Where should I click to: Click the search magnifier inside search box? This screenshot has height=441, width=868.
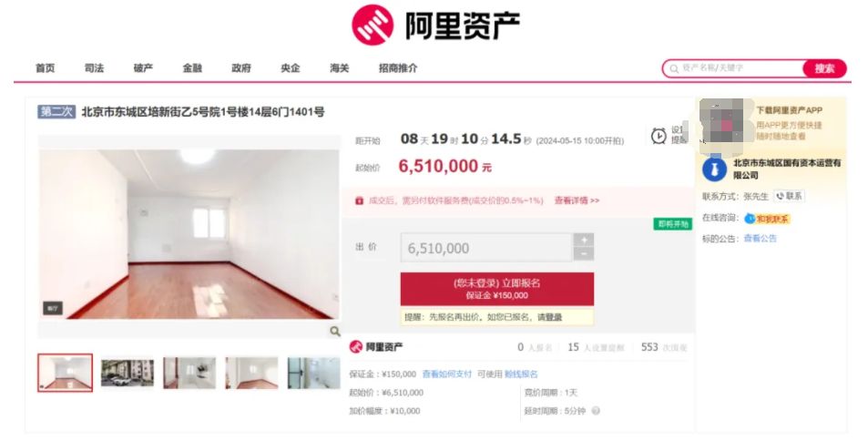pos(674,68)
